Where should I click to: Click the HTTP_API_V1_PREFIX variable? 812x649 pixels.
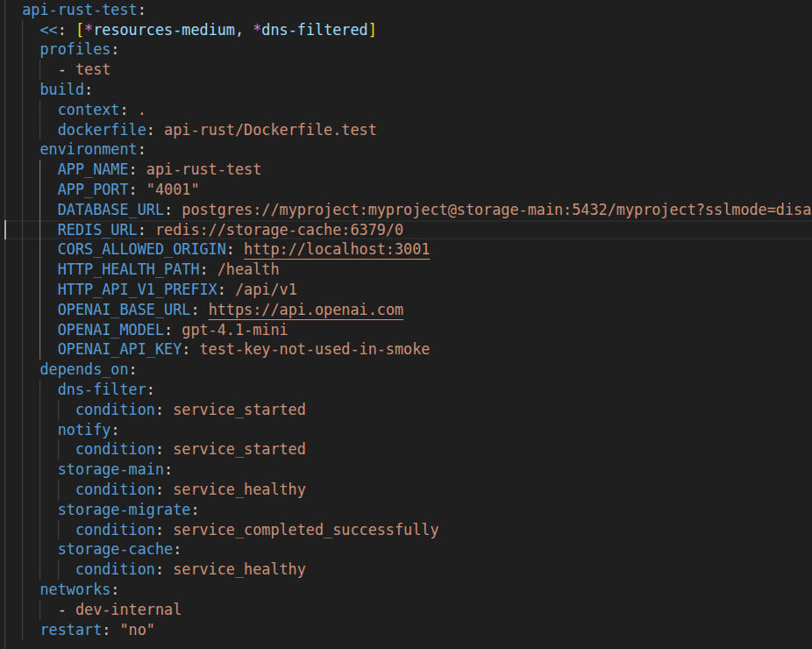click(x=137, y=289)
